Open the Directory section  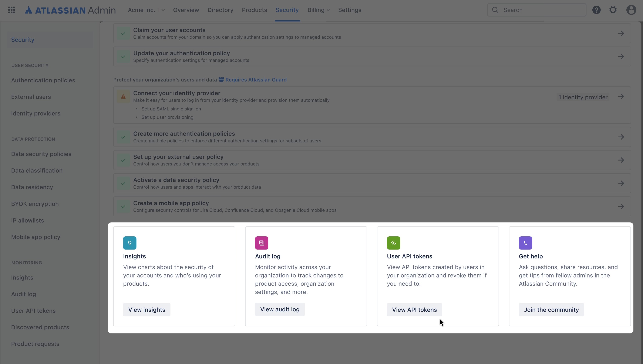pyautogui.click(x=220, y=10)
